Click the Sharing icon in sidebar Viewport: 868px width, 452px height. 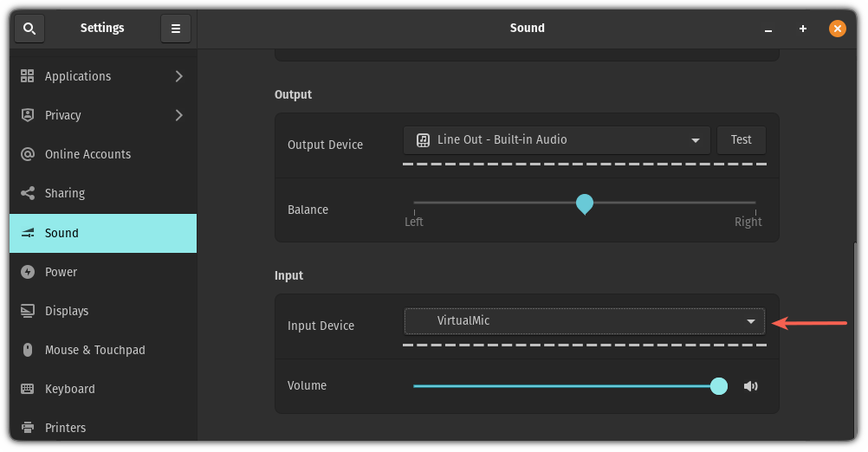28,193
